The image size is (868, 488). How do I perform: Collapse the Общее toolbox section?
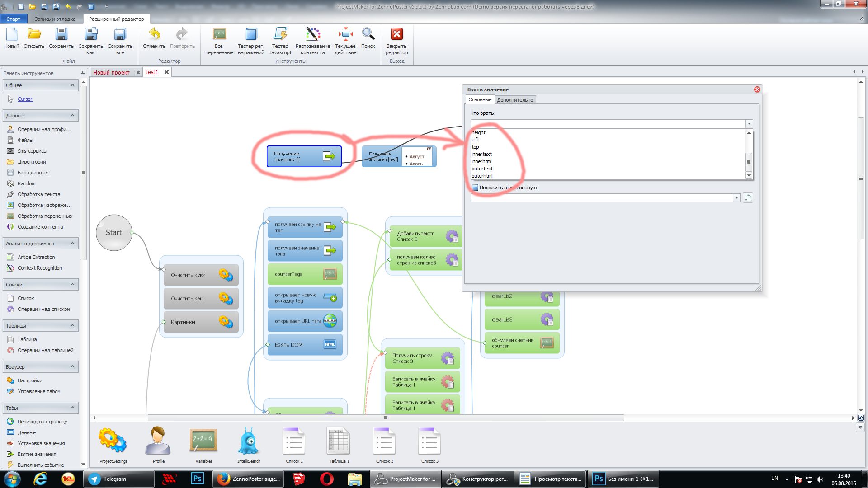(x=72, y=85)
